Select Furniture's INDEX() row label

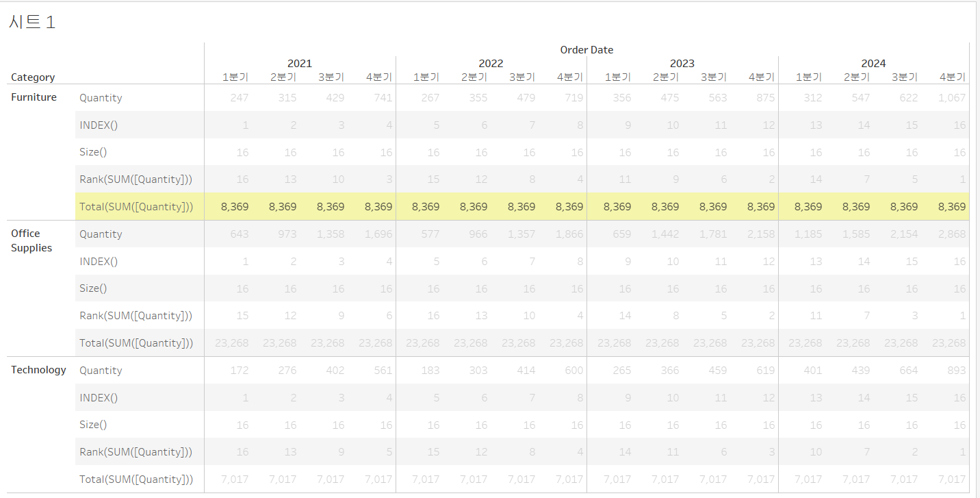99,125
